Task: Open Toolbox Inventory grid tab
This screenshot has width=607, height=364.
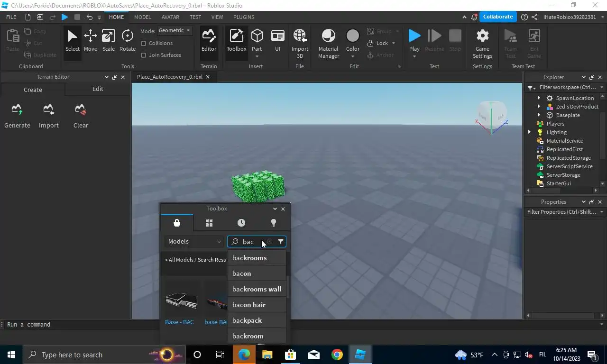Action: [x=209, y=223]
